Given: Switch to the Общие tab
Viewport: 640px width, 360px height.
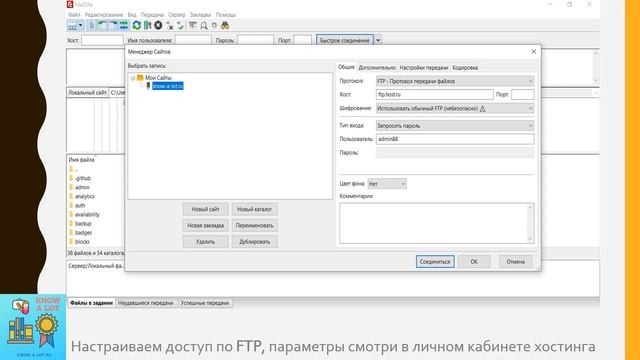Looking at the screenshot, I should tap(346, 67).
